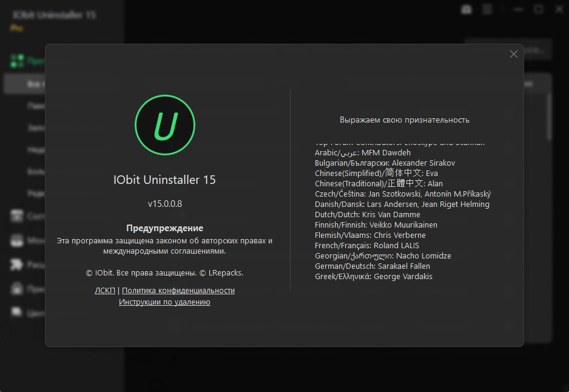569x392 pixels.
Task: Maximize the IObit Uninstaller main window
Action: [x=539, y=10]
